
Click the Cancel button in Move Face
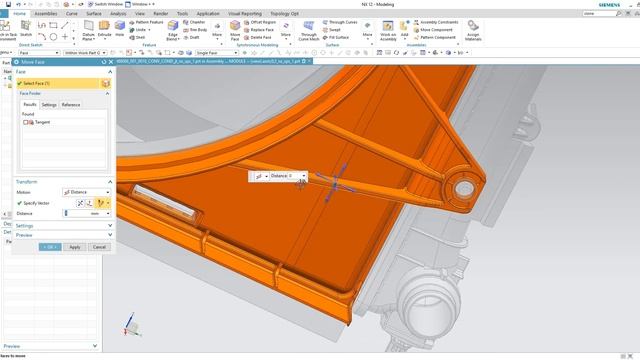click(99, 247)
